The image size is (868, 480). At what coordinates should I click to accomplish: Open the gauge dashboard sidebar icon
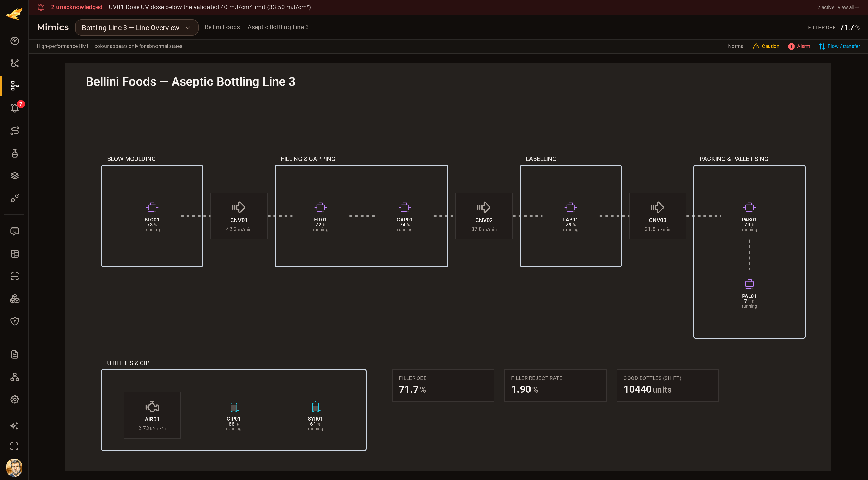click(x=15, y=41)
